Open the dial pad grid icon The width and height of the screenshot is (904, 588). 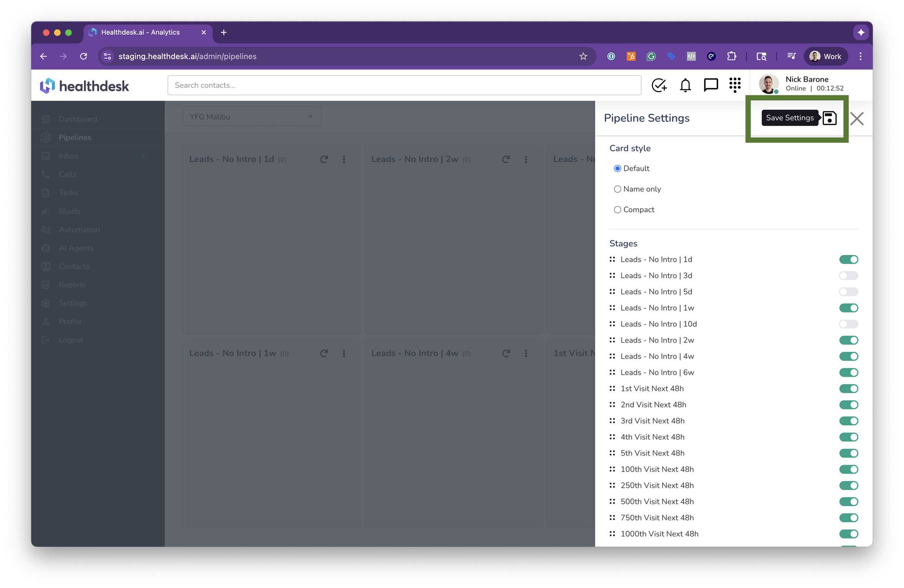click(x=735, y=85)
